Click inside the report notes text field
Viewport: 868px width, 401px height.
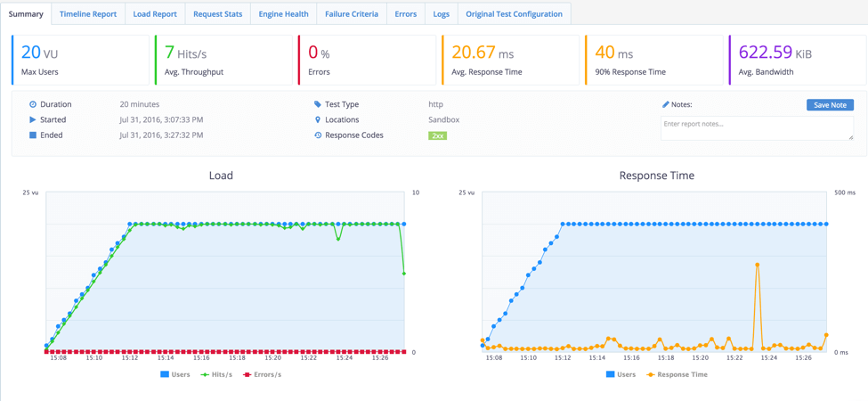tap(757, 128)
